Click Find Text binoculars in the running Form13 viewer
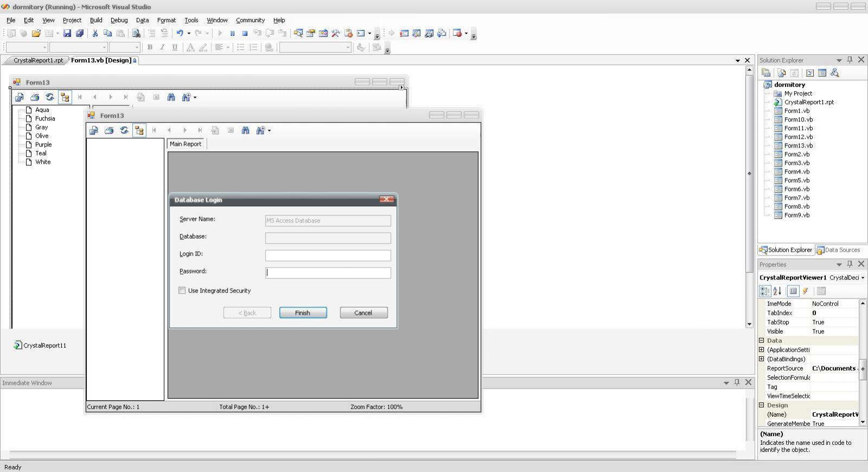 (246, 130)
